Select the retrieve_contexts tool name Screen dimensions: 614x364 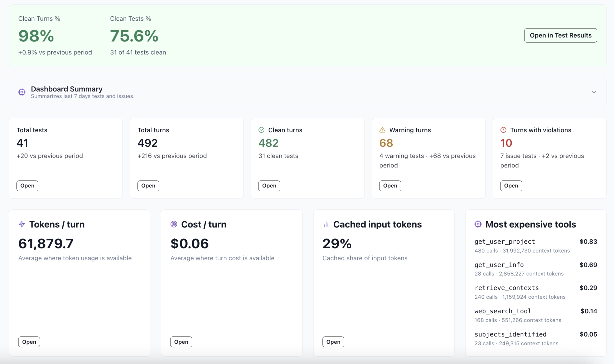tap(507, 288)
